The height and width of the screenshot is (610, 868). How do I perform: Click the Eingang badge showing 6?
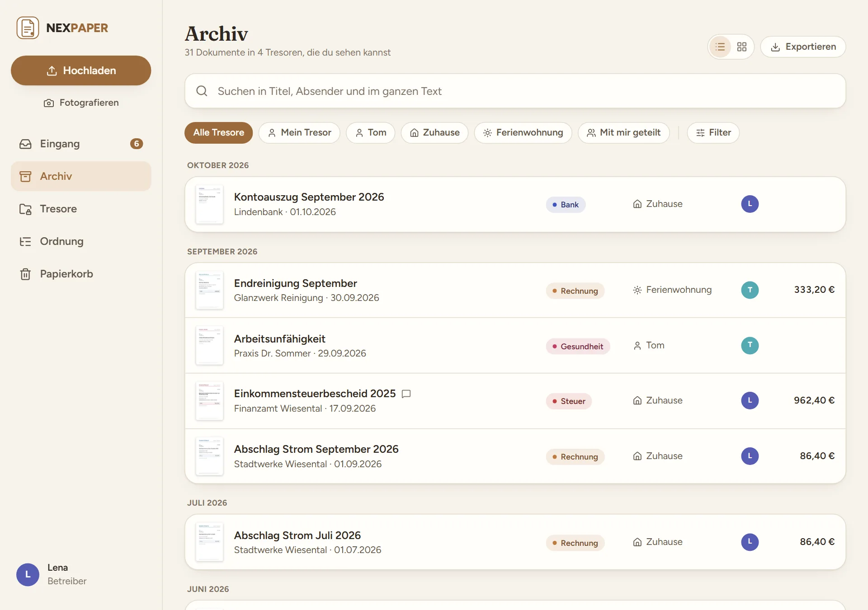coord(137,144)
